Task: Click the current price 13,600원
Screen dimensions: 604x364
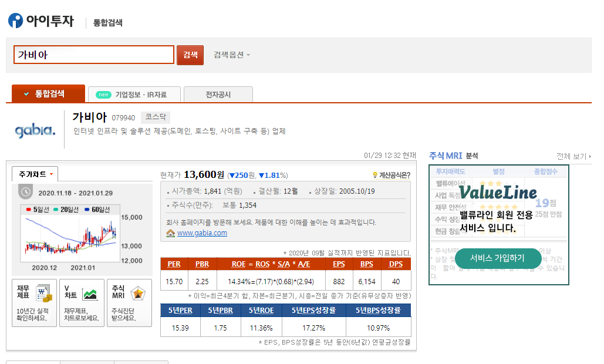Action: [204, 175]
